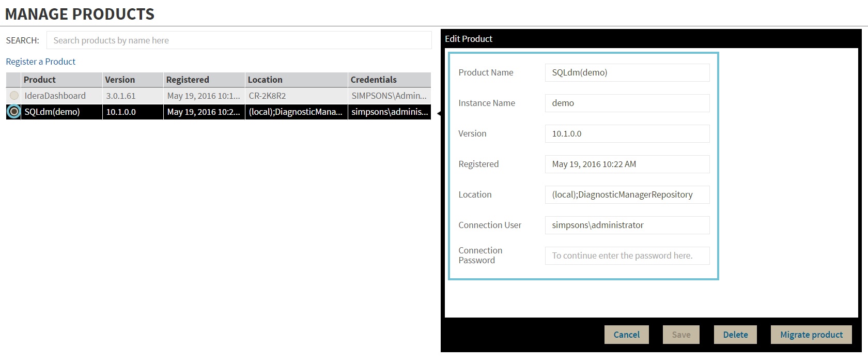Click the Connection User field
This screenshot has width=868, height=361.
[x=627, y=225]
